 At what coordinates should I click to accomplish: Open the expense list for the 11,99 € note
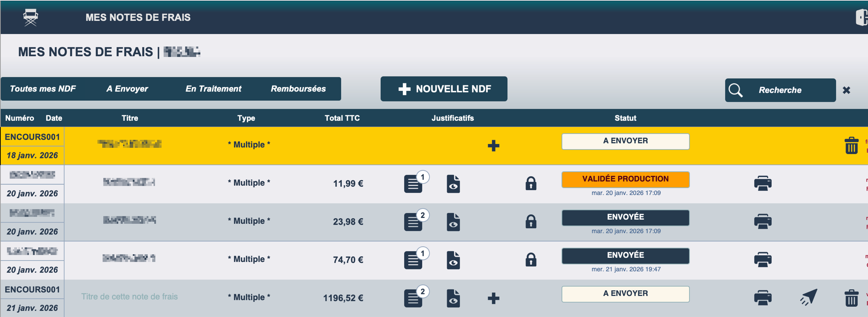[x=413, y=184]
